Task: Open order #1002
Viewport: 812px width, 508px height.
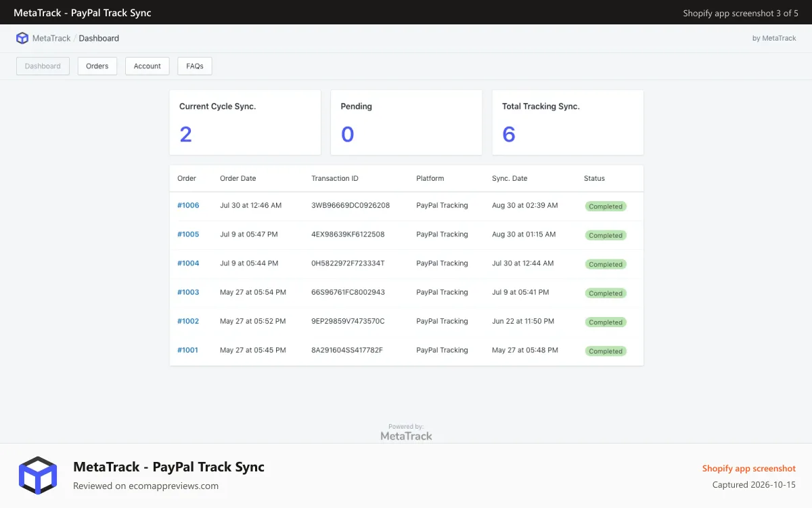Action: pos(188,321)
